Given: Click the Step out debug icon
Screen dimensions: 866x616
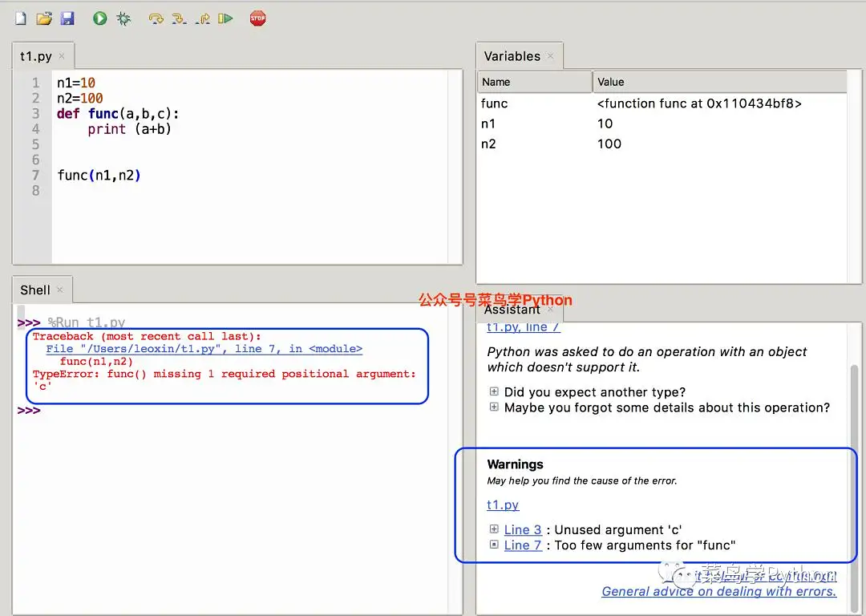Looking at the screenshot, I should coord(203,18).
